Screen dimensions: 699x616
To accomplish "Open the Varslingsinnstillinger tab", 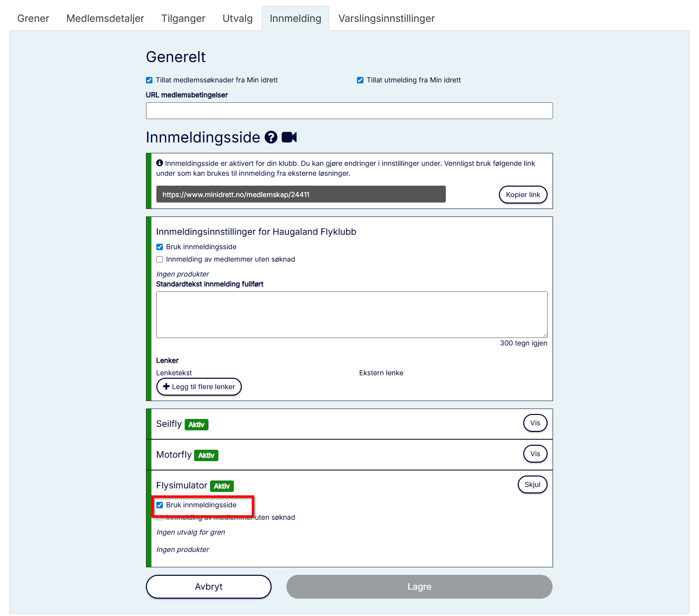I will point(386,19).
